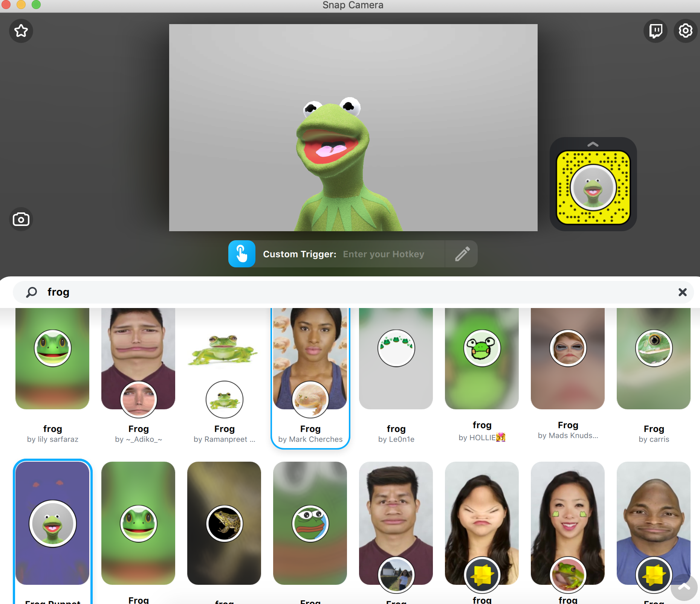Open the favorites star icon
The image size is (700, 604).
point(21,31)
